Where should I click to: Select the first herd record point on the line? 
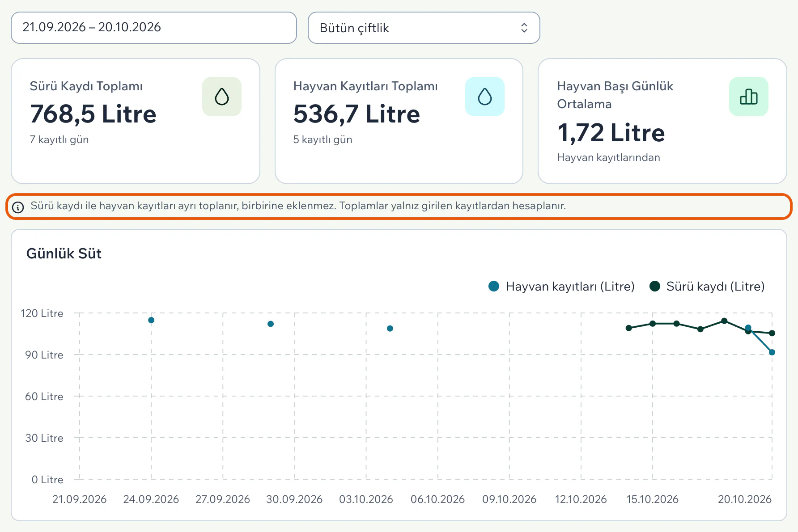(x=629, y=328)
